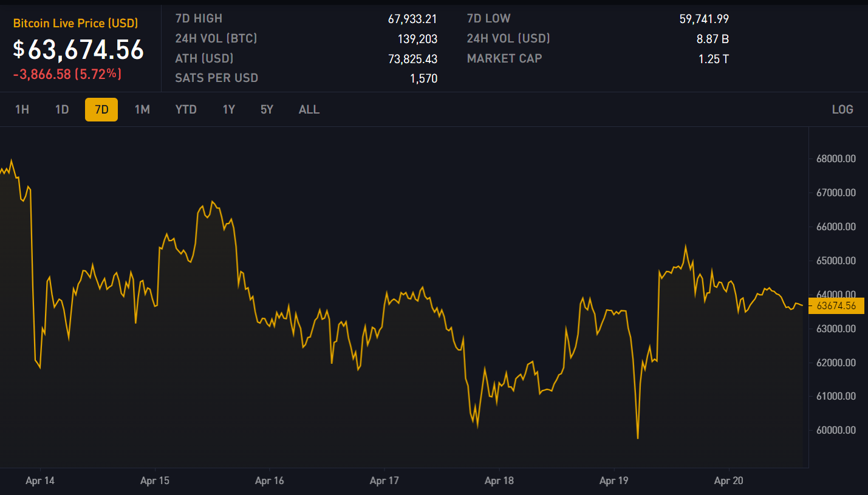Show year-to-date with YTD tab
This screenshot has height=495, width=868.
(186, 109)
